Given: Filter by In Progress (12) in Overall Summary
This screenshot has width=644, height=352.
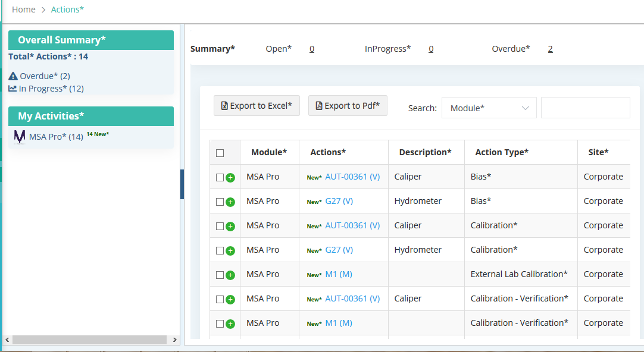Looking at the screenshot, I should pos(51,88).
